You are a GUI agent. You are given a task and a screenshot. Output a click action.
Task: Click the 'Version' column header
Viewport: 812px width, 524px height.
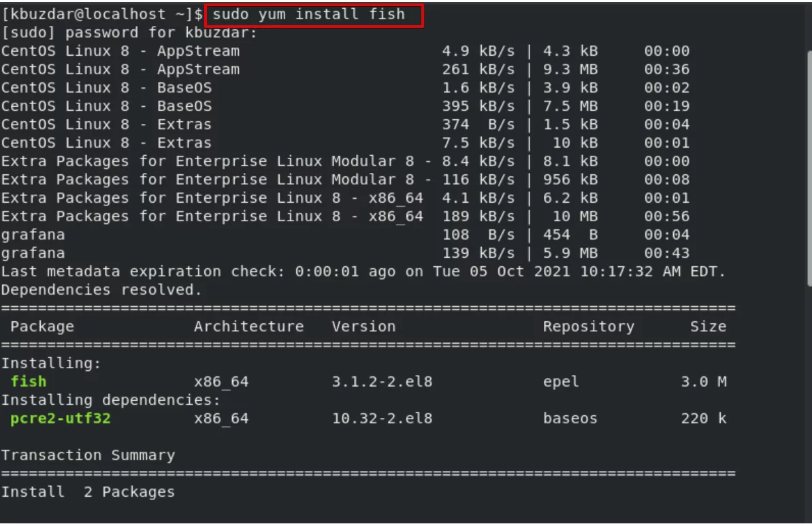pyautogui.click(x=364, y=327)
